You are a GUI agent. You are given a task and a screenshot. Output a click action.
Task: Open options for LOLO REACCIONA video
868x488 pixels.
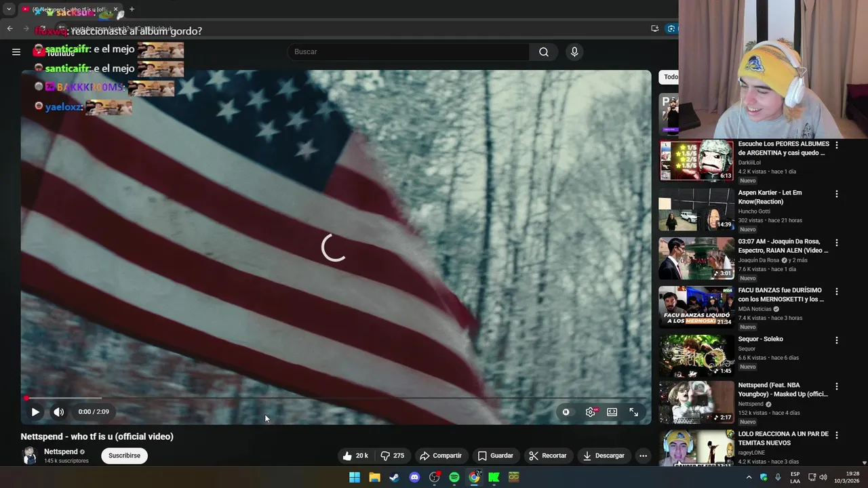[x=836, y=435]
